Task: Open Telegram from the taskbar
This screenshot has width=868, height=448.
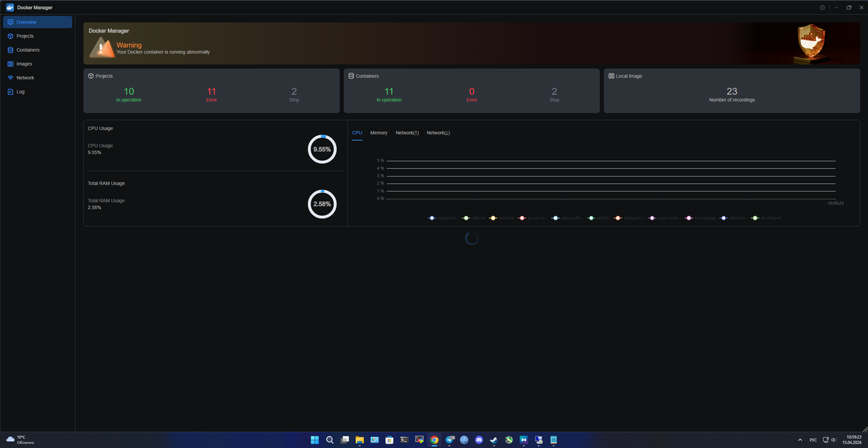Action: pyautogui.click(x=450, y=440)
